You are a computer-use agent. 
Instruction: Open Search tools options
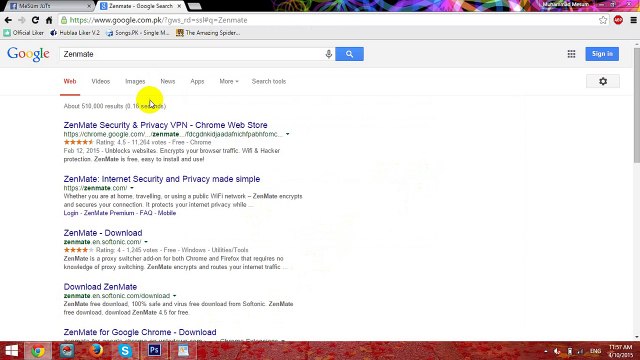tap(269, 81)
